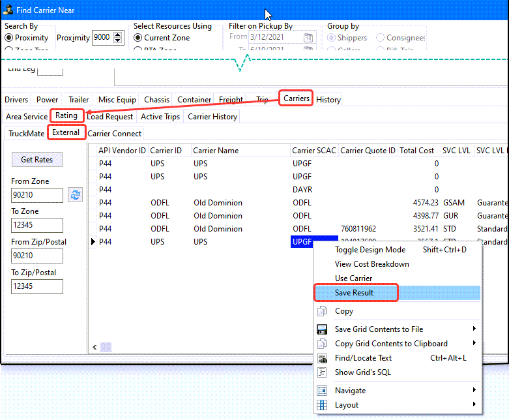Select the Proximity radio button

pos(9,38)
